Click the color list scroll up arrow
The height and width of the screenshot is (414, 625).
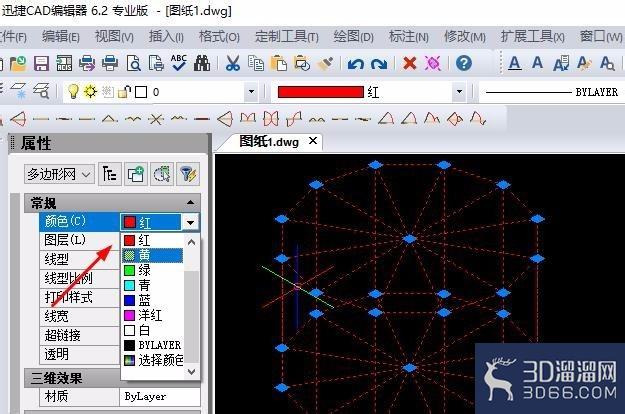tap(191, 242)
